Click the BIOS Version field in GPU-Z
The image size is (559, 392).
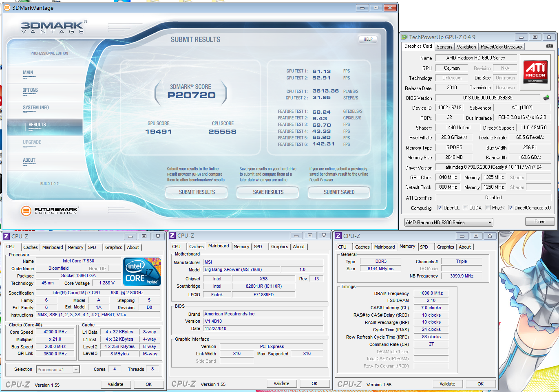(x=488, y=98)
